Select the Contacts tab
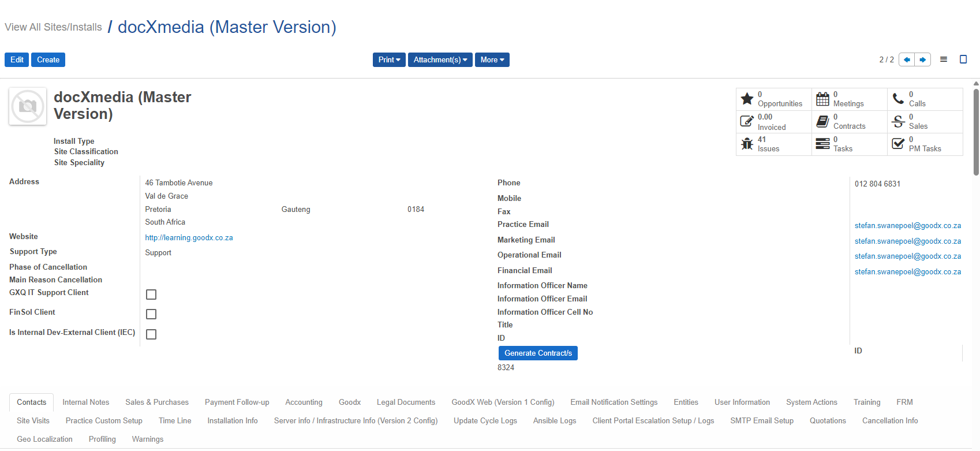The image size is (980, 451). point(31,402)
